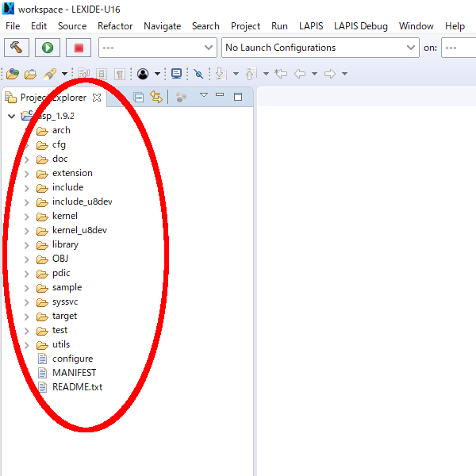Open the Refactor menu
The image size is (476, 476).
[x=115, y=26]
